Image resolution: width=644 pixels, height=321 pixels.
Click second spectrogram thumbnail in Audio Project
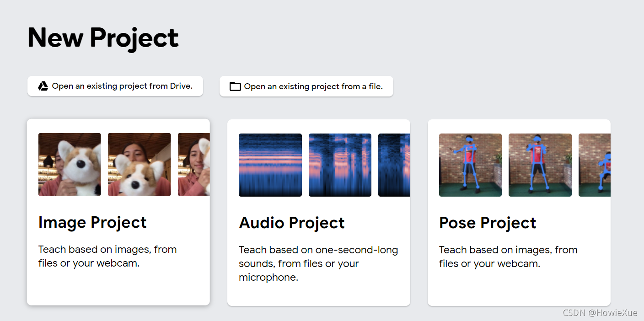(340, 165)
